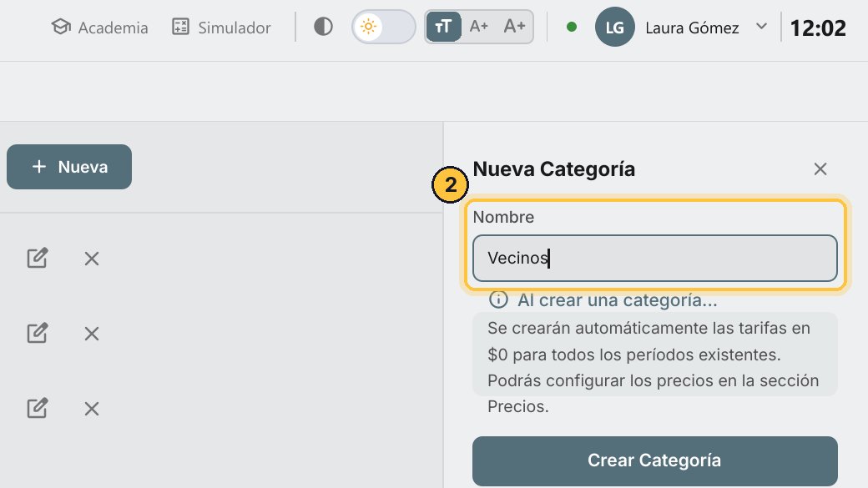Select the normal text size button
This screenshot has height=488, width=868.
(443, 27)
